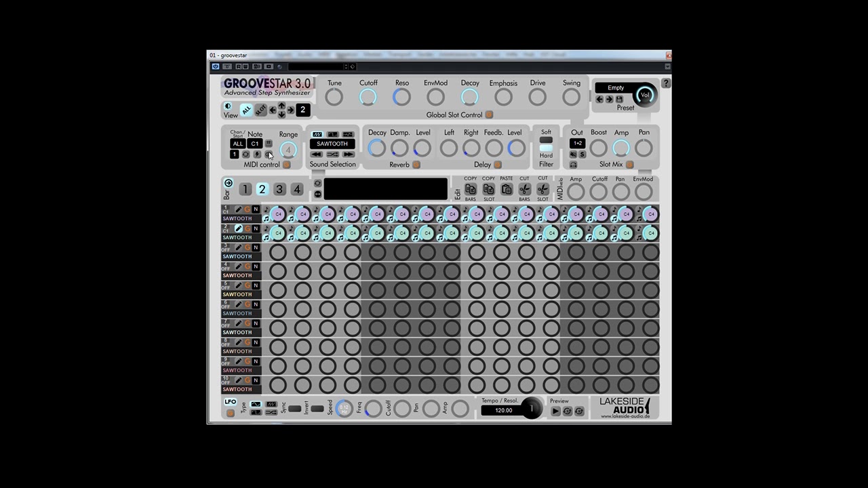This screenshot has width=868, height=488.
Task: Switch to Bar 3
Action: (279, 189)
